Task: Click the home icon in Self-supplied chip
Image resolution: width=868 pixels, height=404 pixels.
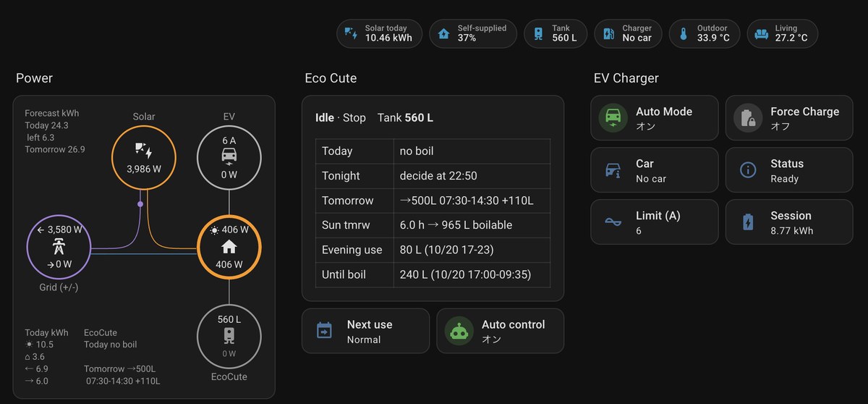Action: (443, 33)
